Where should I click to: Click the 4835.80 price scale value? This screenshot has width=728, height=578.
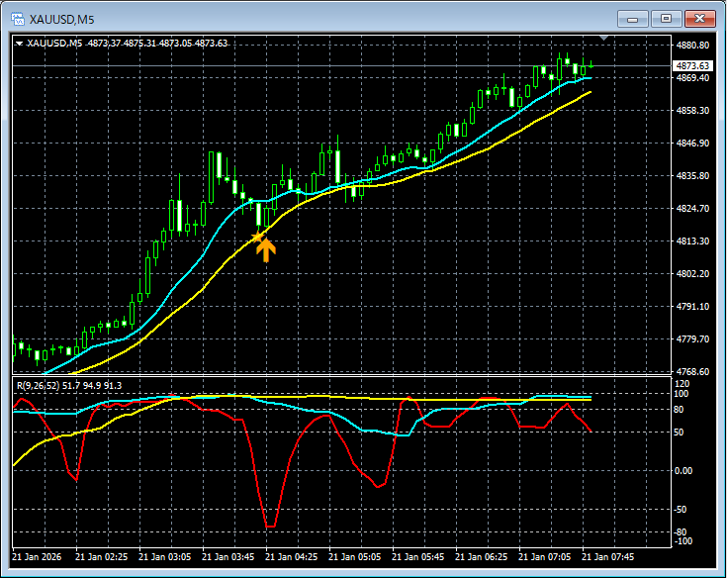[692, 175]
